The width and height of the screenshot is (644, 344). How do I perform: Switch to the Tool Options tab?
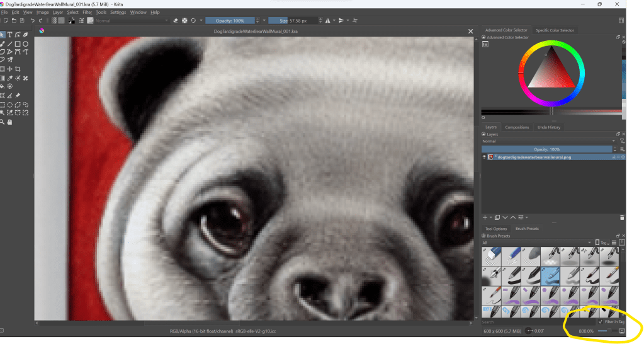[496, 229]
